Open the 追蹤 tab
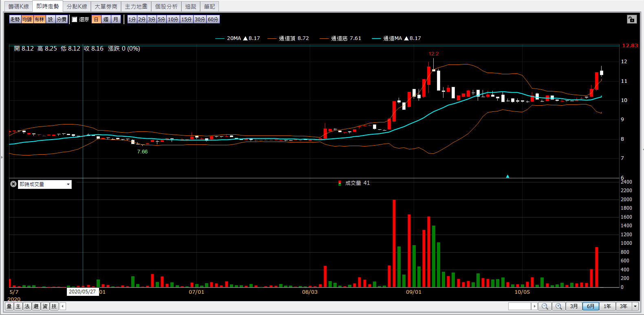Screen dimensions: 644x315 tap(191, 7)
